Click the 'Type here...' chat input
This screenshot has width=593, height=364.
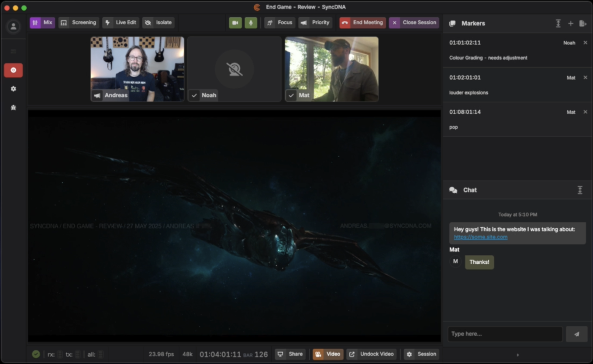505,334
